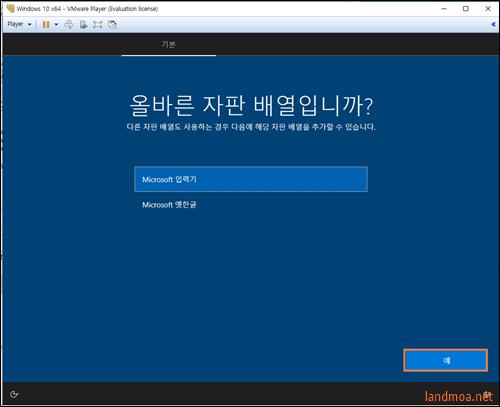The image size is (500, 407).
Task: Open Ease of Access icon at bottom left
Action: pyautogui.click(x=14, y=394)
